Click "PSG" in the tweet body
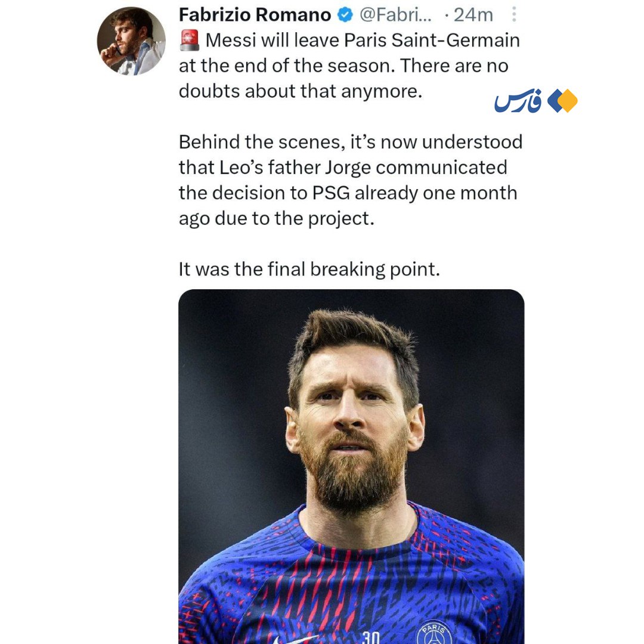This screenshot has height=644, width=644. click(x=327, y=193)
